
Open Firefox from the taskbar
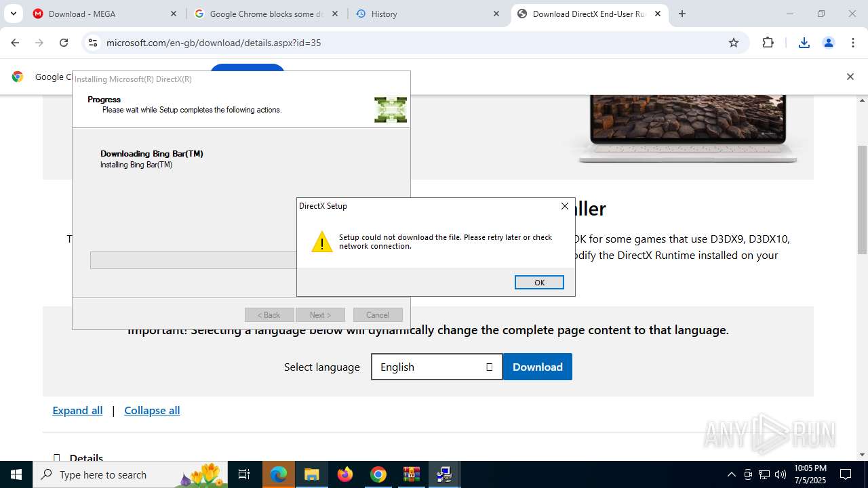click(x=345, y=474)
